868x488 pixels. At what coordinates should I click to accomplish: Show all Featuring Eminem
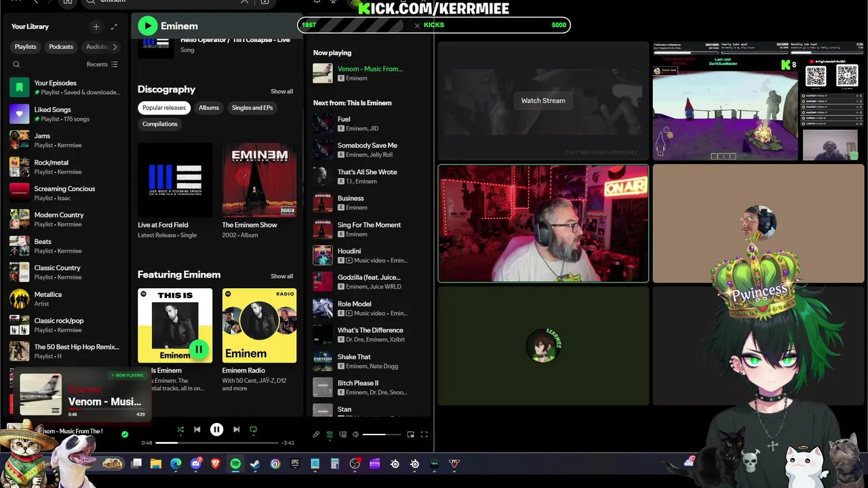282,277
